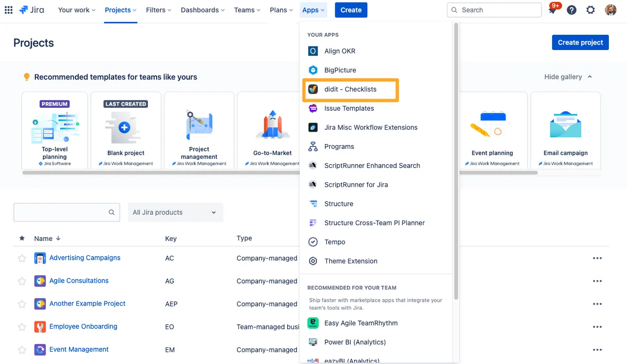
Task: Open the Event Management project link
Action: [79, 349]
